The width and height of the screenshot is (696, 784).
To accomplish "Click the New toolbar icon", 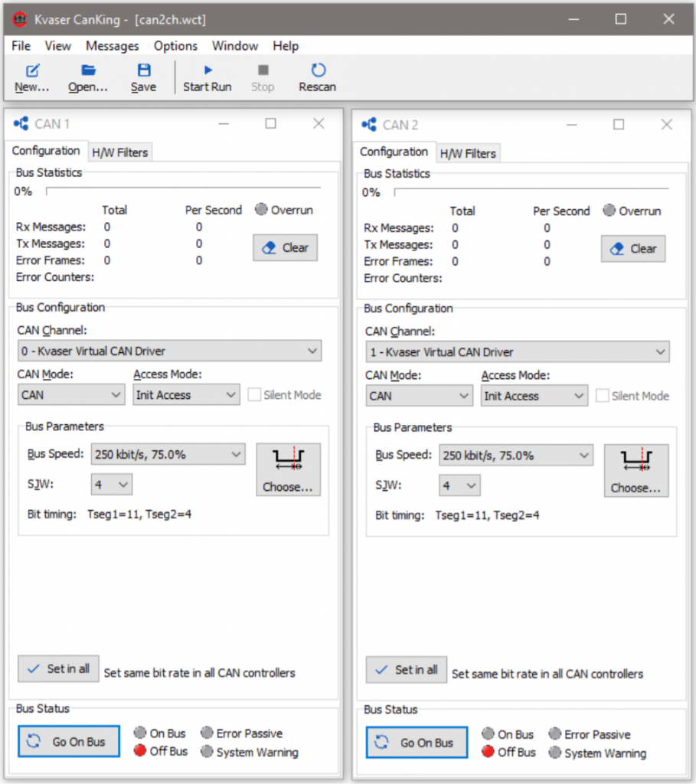I will (x=31, y=77).
